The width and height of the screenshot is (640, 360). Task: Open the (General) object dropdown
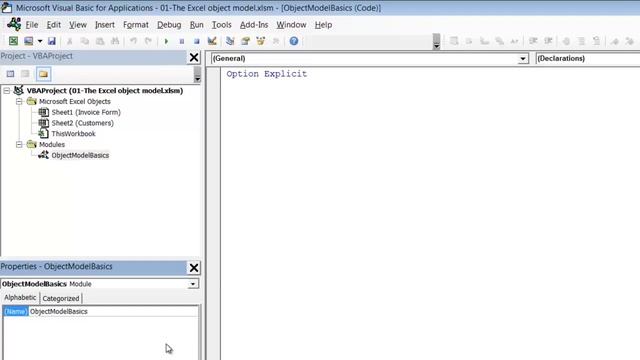click(x=522, y=59)
